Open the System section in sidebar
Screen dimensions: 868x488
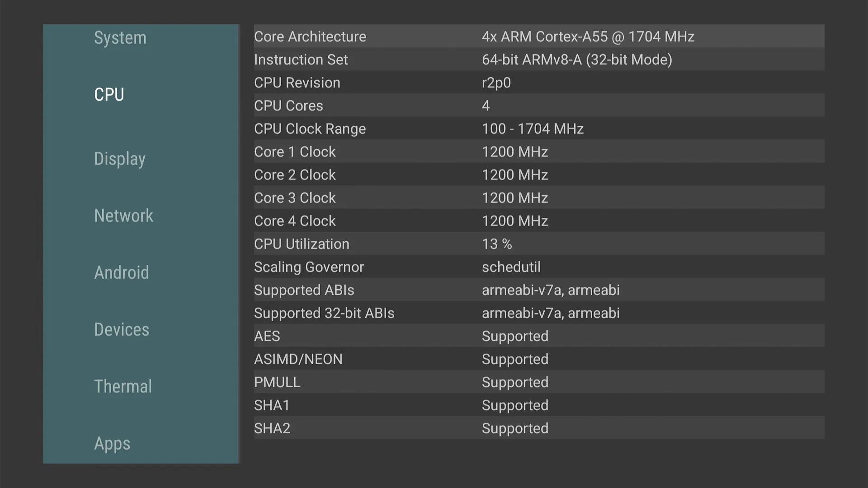(120, 38)
